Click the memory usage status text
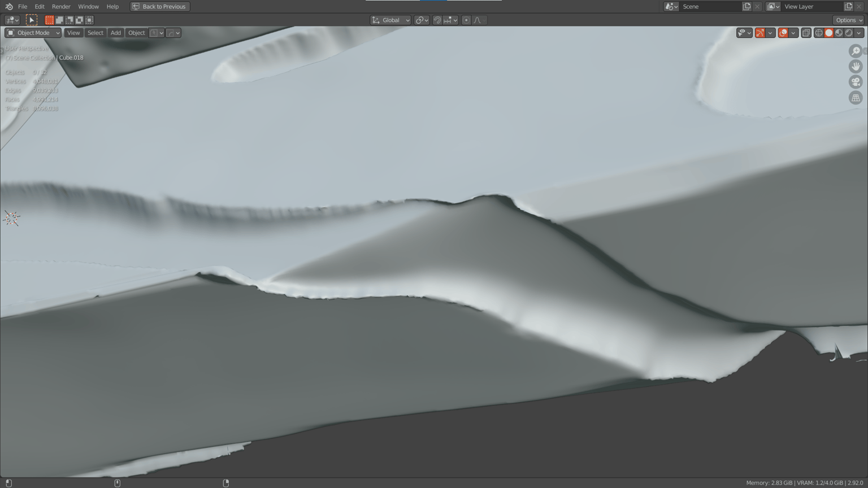 click(x=769, y=483)
